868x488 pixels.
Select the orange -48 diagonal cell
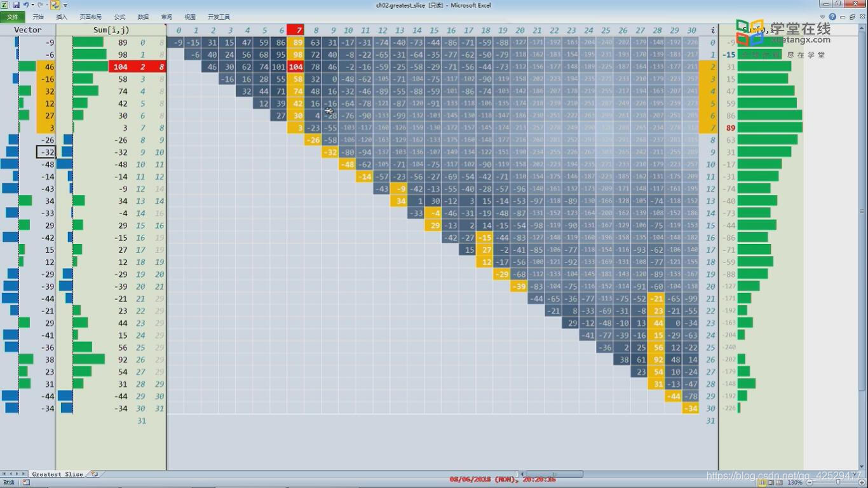click(348, 165)
